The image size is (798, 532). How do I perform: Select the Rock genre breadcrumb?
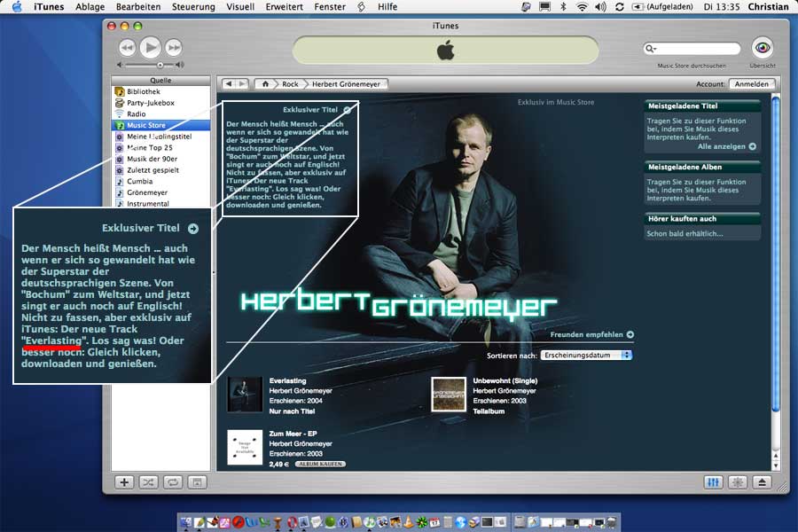point(290,84)
